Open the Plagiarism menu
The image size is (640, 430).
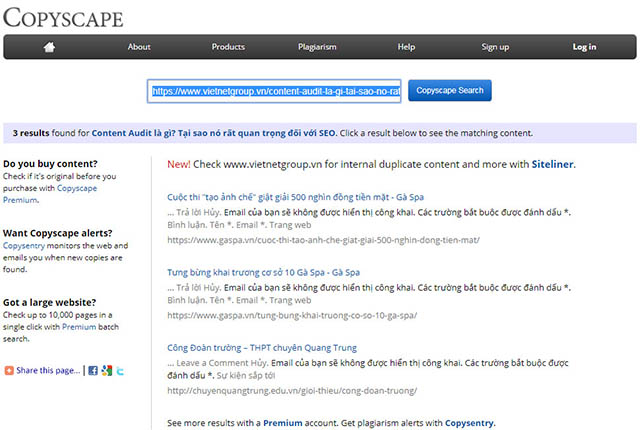(x=317, y=47)
